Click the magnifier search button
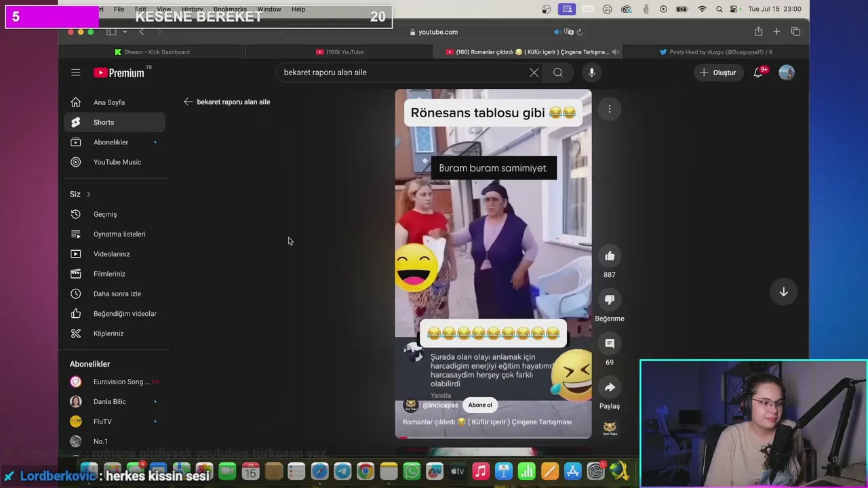 557,73
